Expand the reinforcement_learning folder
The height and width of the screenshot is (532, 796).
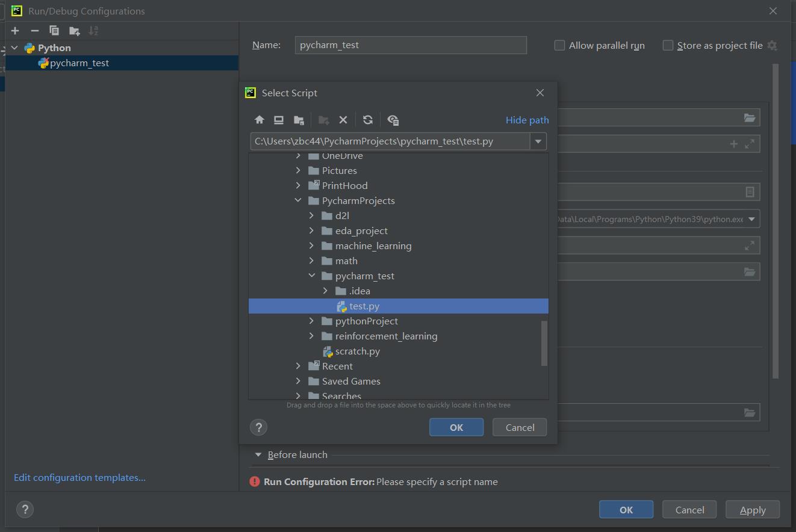pos(311,336)
